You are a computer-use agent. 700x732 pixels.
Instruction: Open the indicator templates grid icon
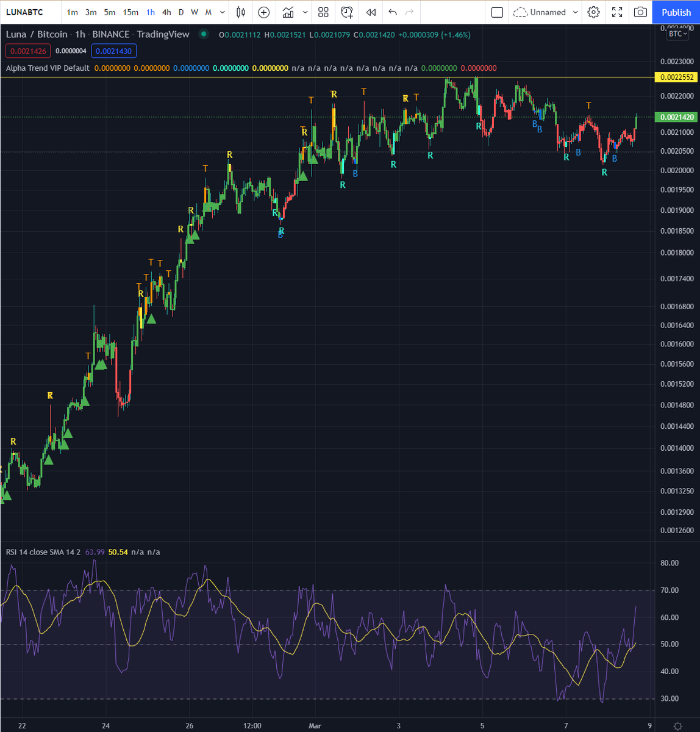point(323,12)
